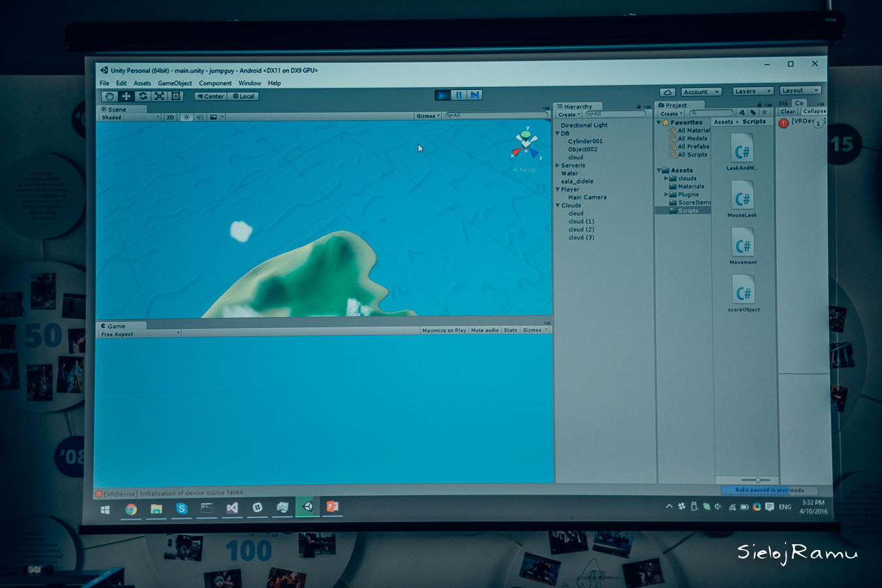Select the Rect transform tool
Screen dimensions: 882x588
176,96
